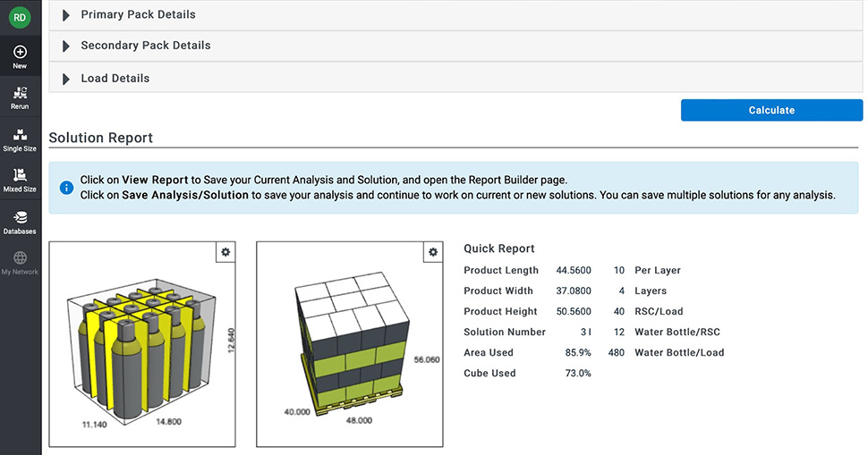The height and width of the screenshot is (455, 868).
Task: Click the Load Details header label
Action: point(115,79)
